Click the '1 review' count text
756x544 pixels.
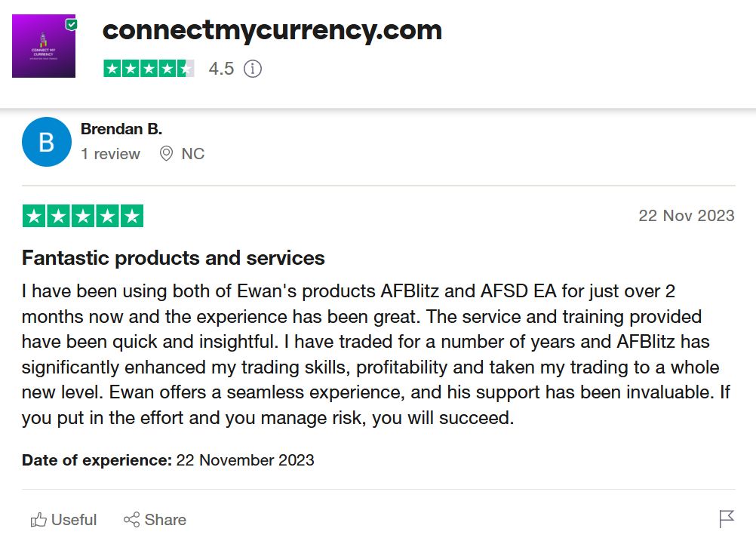(110, 154)
